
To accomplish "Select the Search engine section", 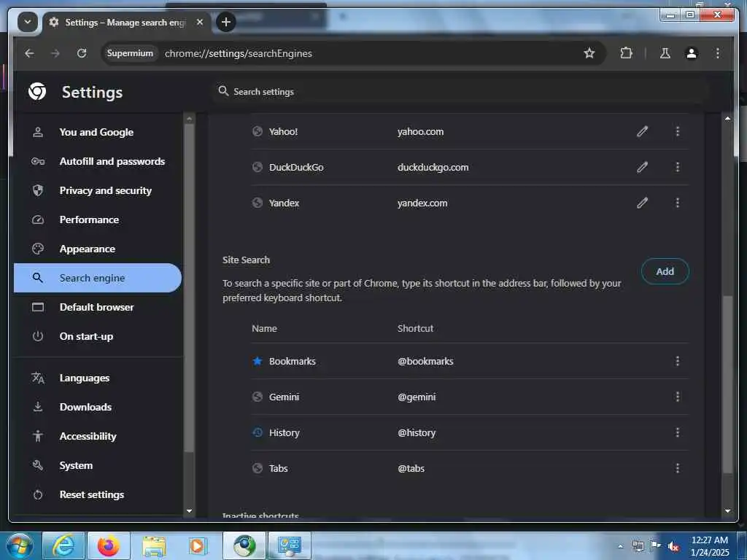I will [98, 278].
